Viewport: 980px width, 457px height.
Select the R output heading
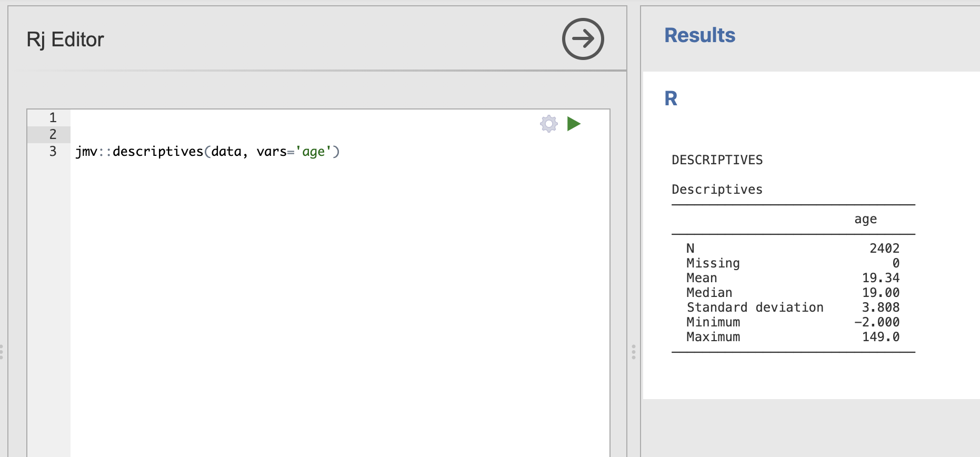(x=671, y=98)
